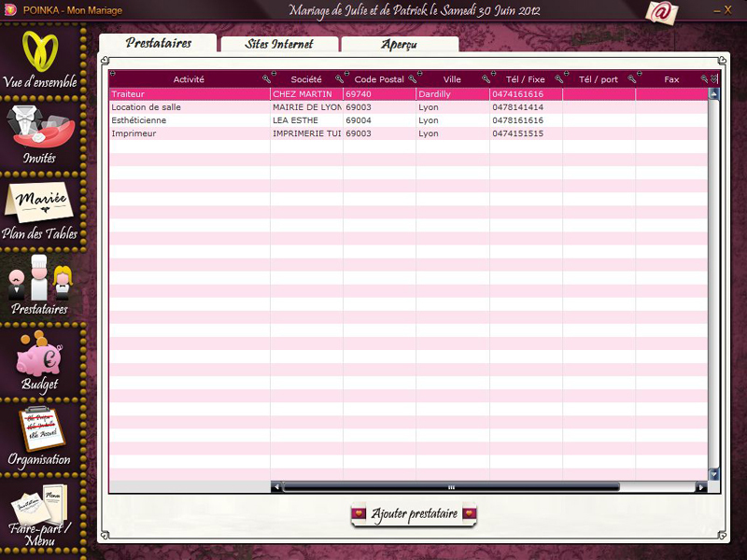Click the MAIRIE DE LYON société cell

point(307,107)
